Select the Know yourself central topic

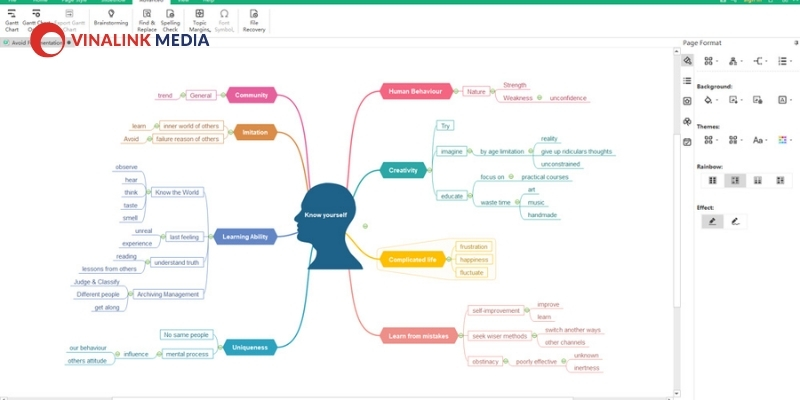click(328, 225)
